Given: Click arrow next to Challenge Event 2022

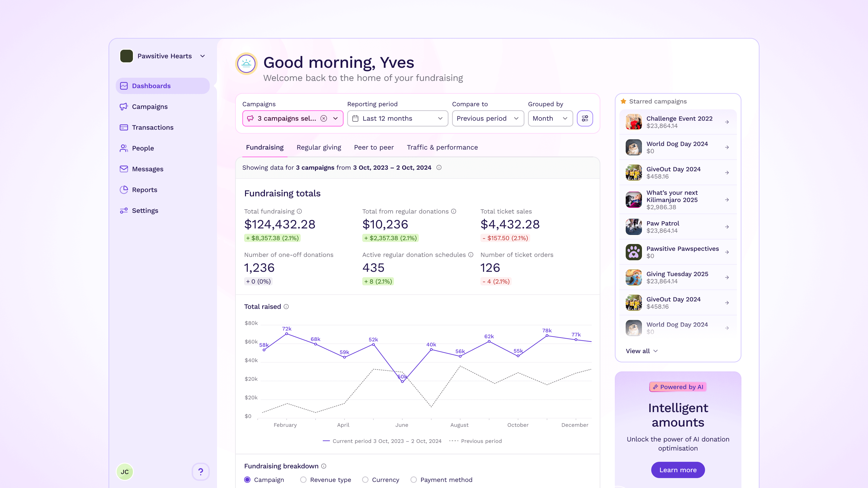Looking at the screenshot, I should pos(727,122).
